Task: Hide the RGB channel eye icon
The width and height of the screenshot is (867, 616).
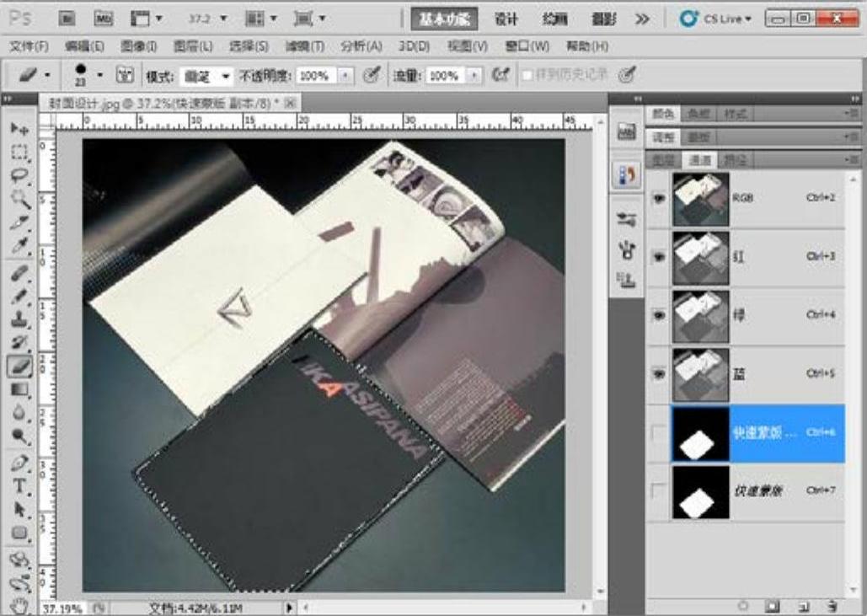Action: 659,198
